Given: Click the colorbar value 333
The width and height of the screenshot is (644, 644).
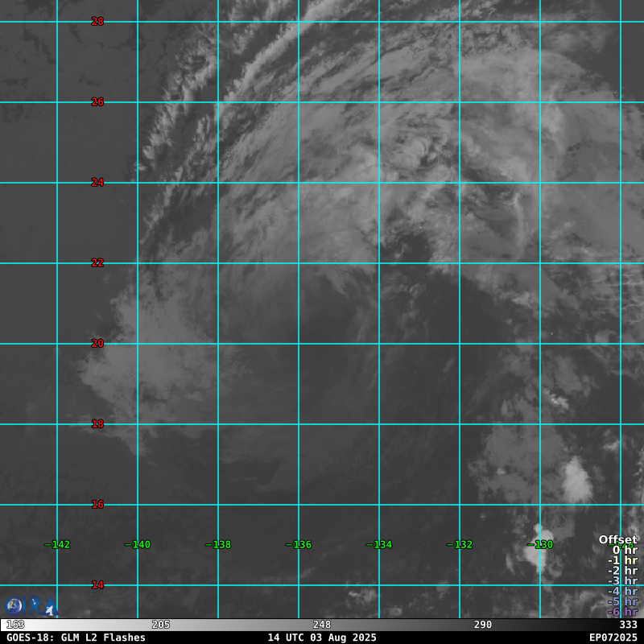Looking at the screenshot, I should coord(629,625).
